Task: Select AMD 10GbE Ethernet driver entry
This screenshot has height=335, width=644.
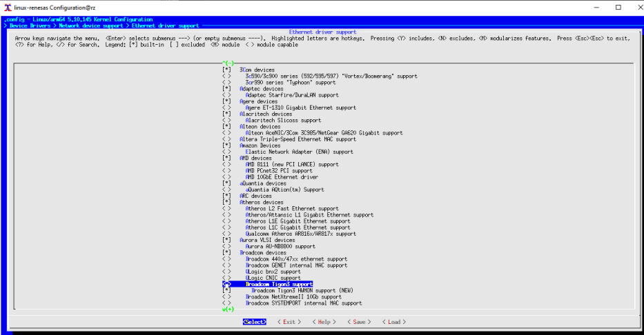Action: (x=282, y=177)
